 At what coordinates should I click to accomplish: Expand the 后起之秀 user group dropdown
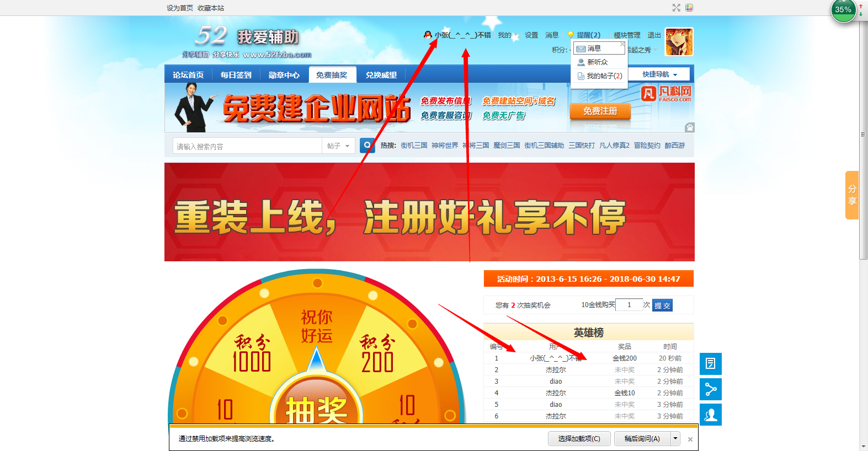click(641, 50)
